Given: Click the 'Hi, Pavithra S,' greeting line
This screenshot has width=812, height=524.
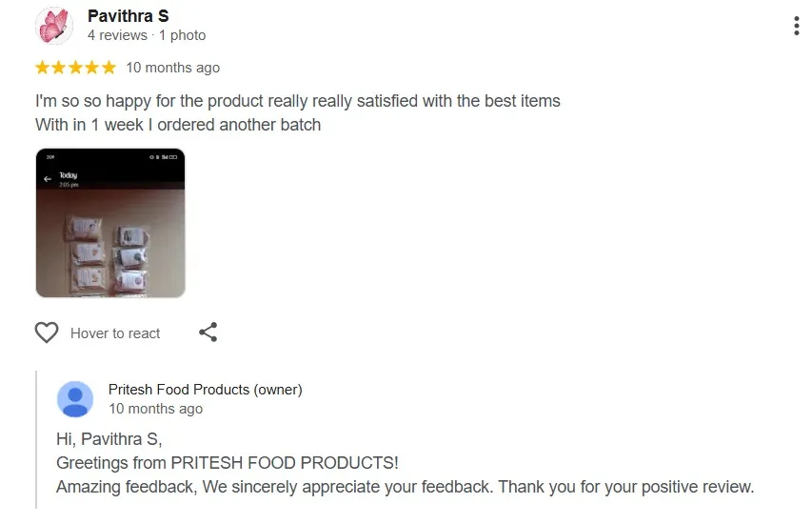Looking at the screenshot, I should pyautogui.click(x=109, y=439).
